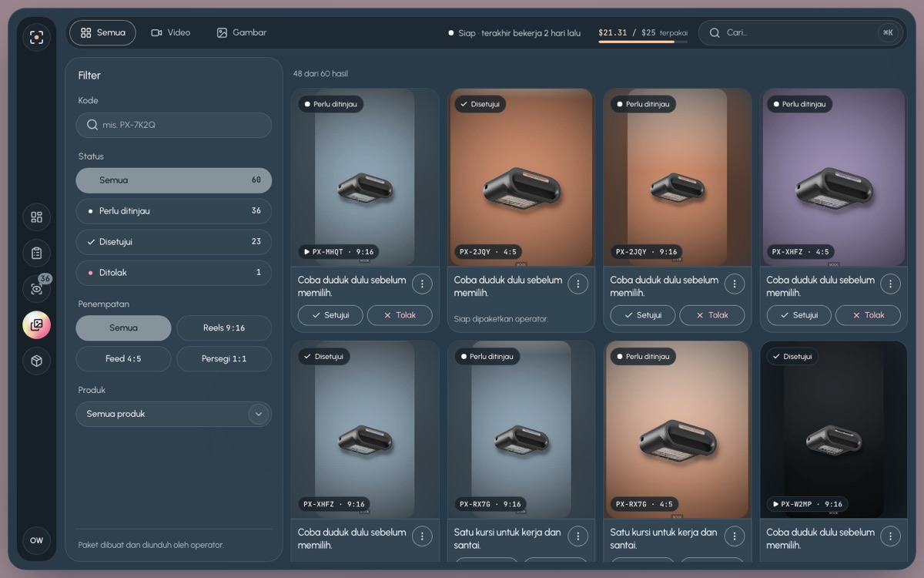924x578 pixels.
Task: Click the Cari search field
Action: point(801,33)
